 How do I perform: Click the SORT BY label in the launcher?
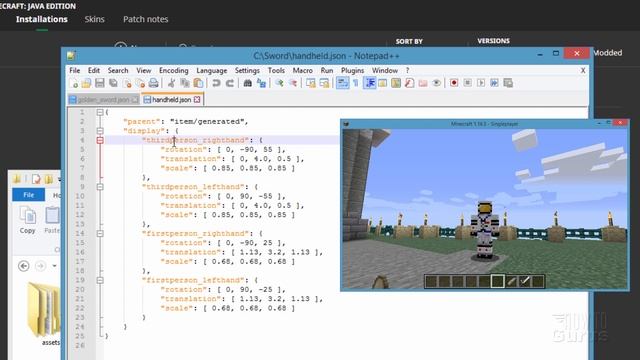[409, 41]
